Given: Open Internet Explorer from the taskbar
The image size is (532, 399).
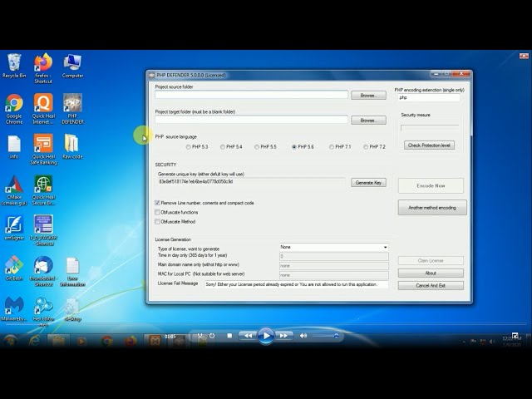Looking at the screenshot, I should pyautogui.click(x=34, y=340).
